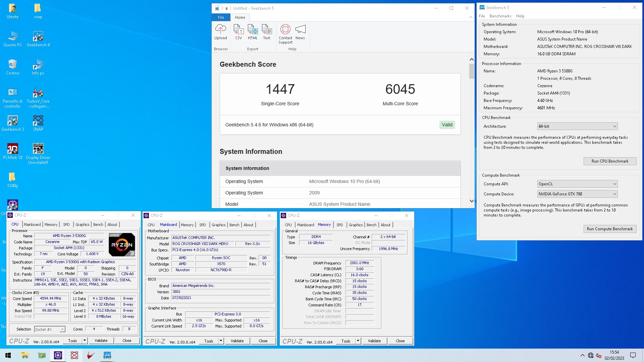644x362 pixels.
Task: Expand Tools dropdown arrow in CPU tab window
Action: [85, 341]
